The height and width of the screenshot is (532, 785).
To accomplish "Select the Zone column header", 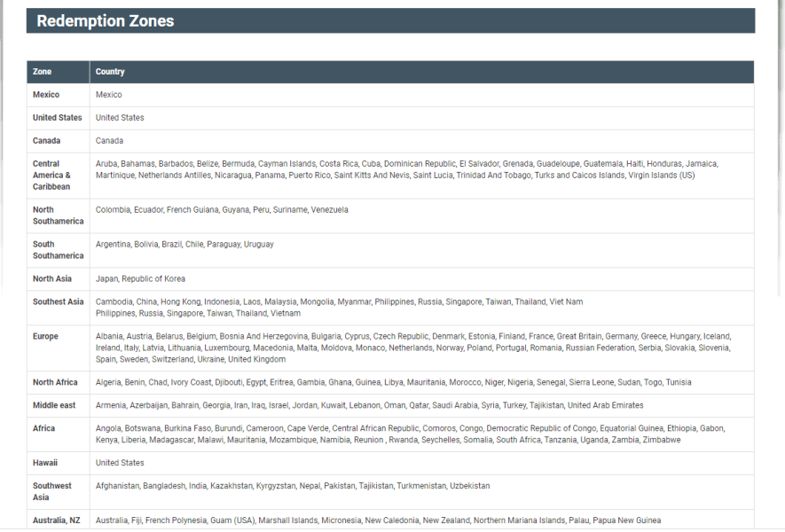I will click(x=42, y=72).
